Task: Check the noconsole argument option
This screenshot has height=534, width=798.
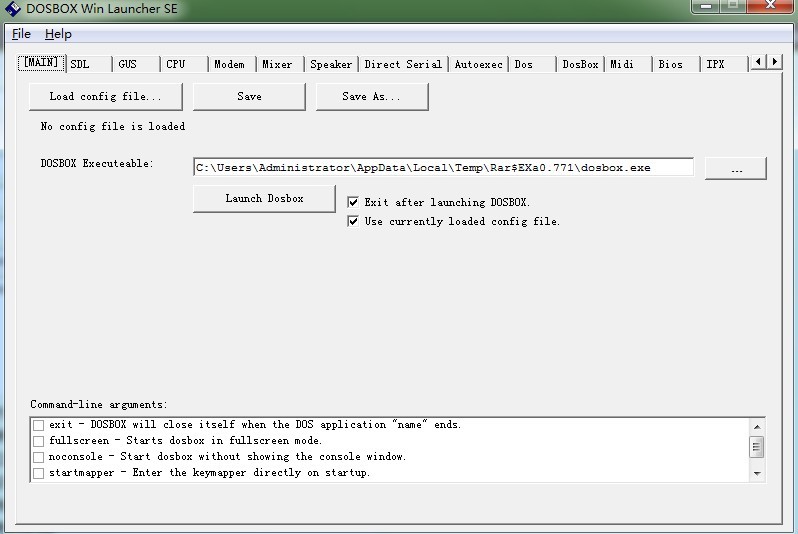Action: tap(39, 457)
